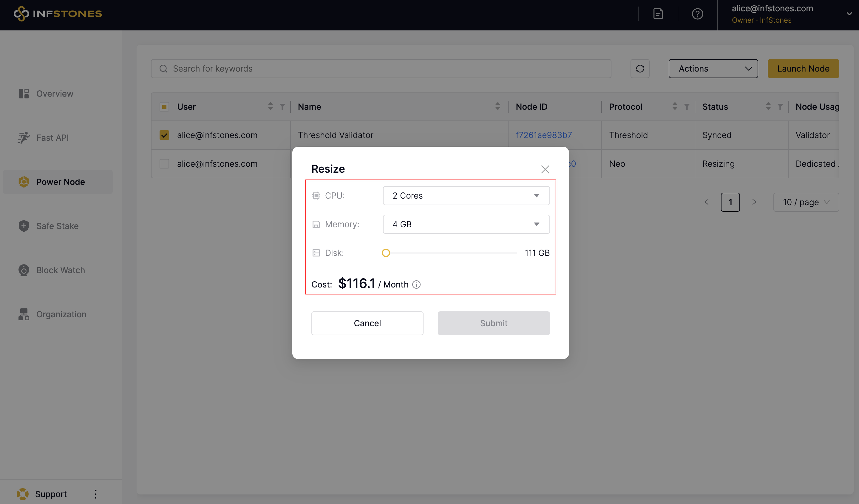The image size is (859, 504).
Task: Close the Resize dialog with X
Action: [x=545, y=169]
